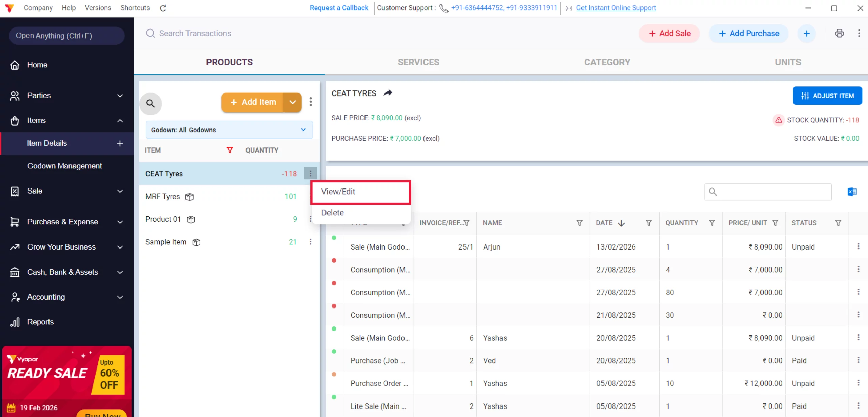Screen dimensions: 868x417
Task: Click the ADJUST ITEM button
Action: (827, 96)
